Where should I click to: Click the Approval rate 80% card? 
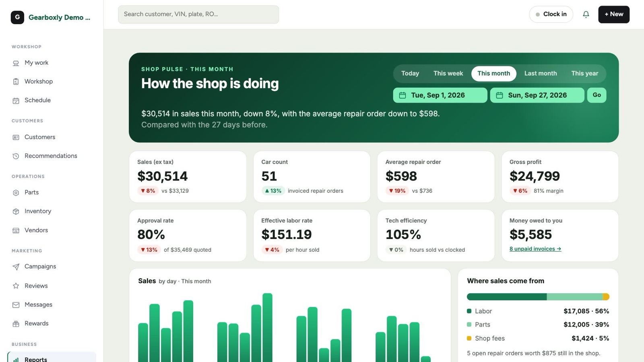click(188, 235)
